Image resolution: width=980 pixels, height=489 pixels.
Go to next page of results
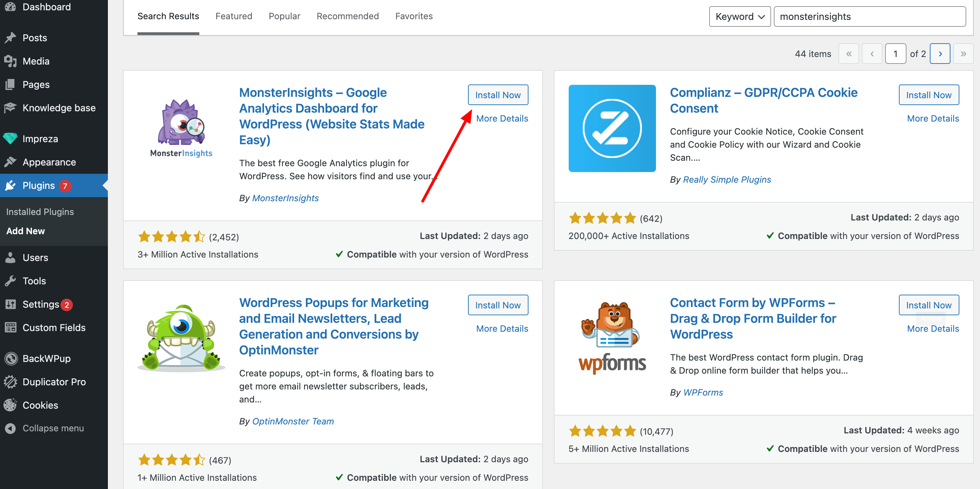point(940,54)
